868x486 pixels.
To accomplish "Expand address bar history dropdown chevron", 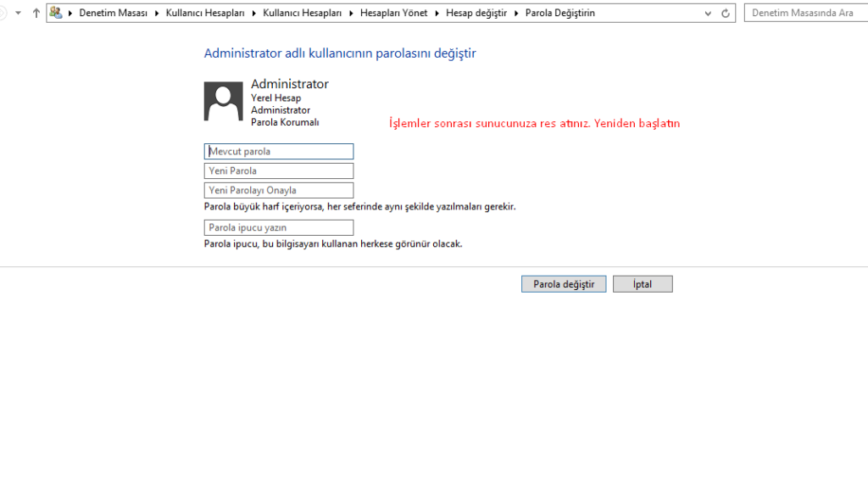I will [x=708, y=14].
